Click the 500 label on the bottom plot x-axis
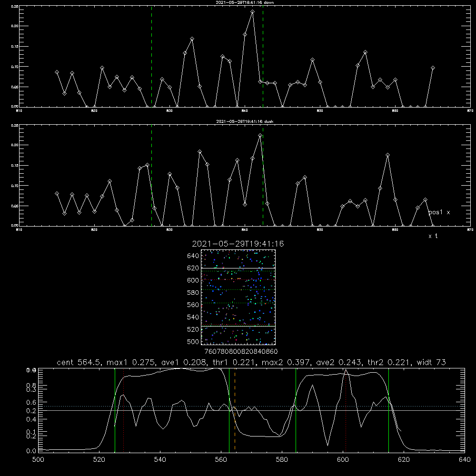 pos(38,460)
